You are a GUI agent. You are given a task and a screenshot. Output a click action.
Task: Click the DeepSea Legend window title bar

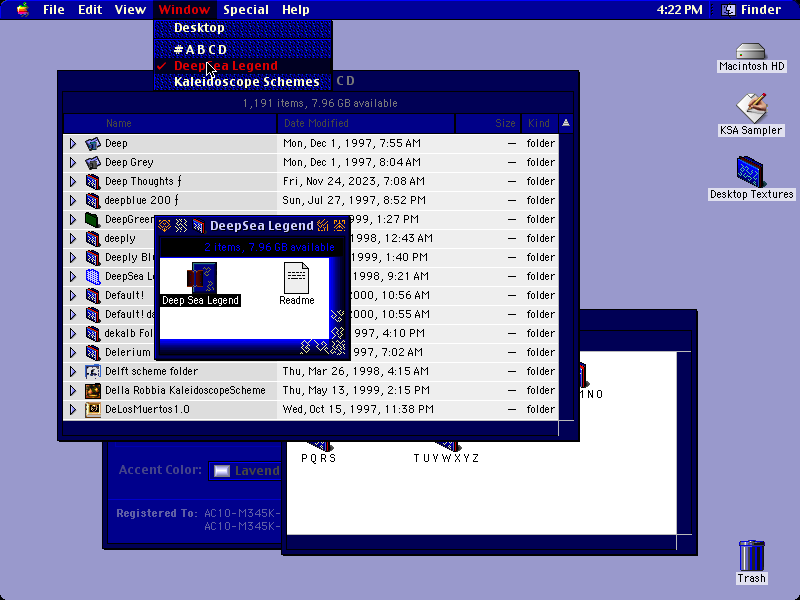[253, 226]
